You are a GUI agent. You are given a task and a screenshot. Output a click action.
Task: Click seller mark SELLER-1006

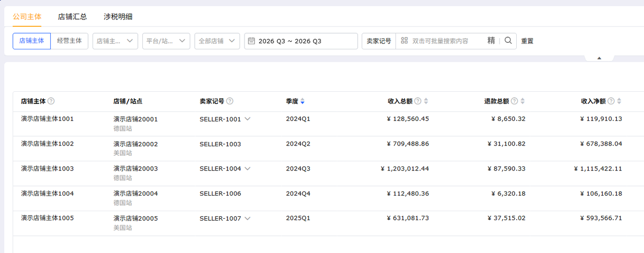click(x=220, y=194)
